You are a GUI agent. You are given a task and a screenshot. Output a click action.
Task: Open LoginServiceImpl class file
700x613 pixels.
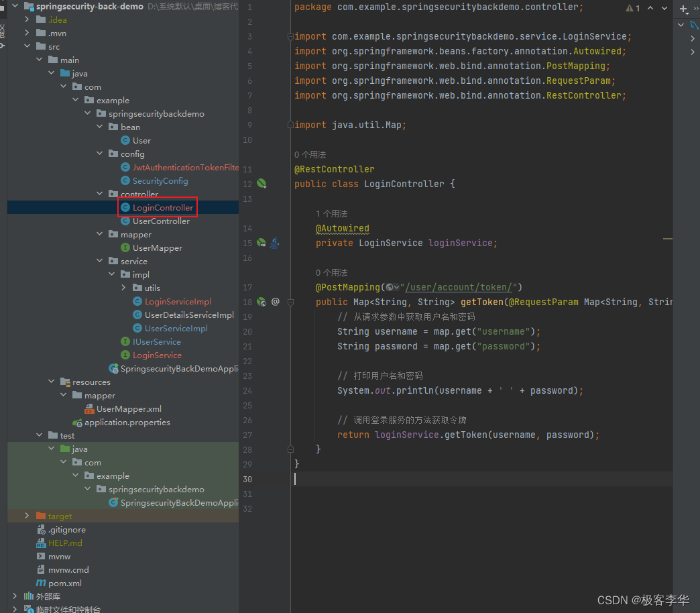(172, 301)
